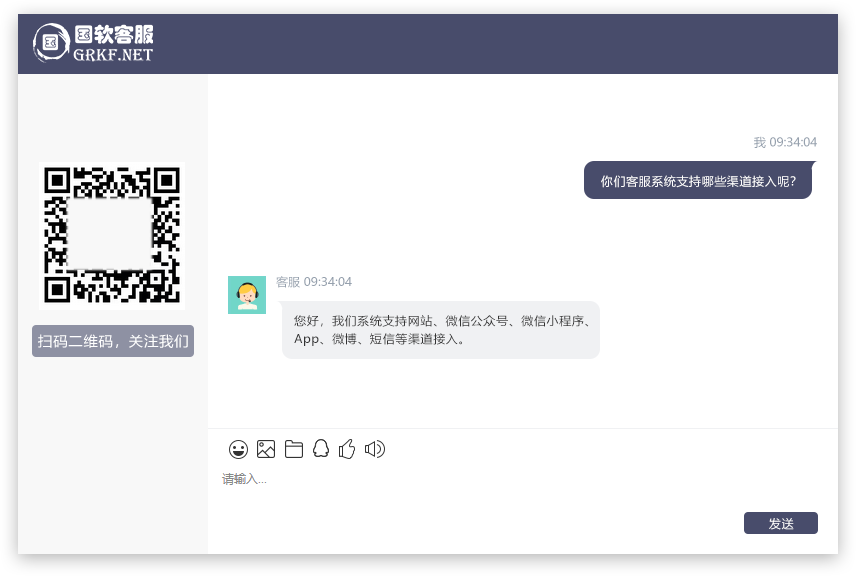
Task: Click the dark header bar blank area
Action: 500,44
